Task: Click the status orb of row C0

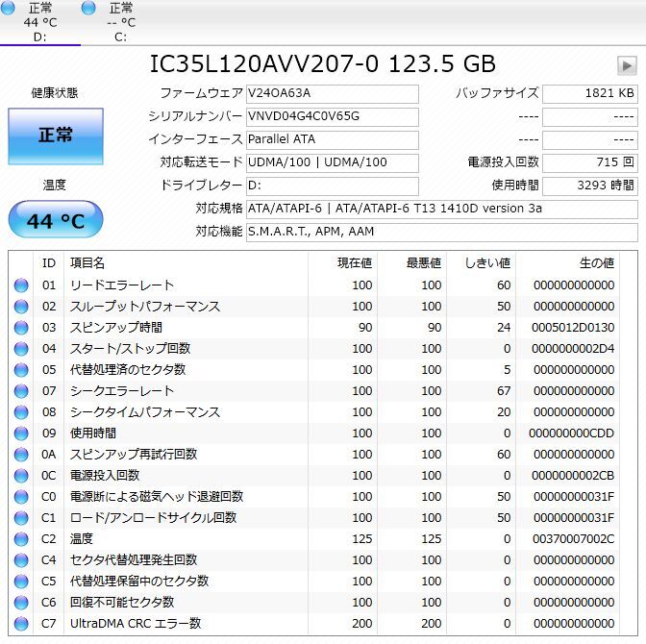Action: pos(21,497)
